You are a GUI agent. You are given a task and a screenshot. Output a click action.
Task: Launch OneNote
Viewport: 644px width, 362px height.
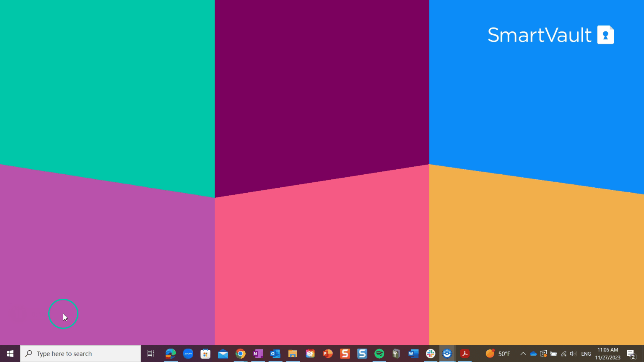point(258,354)
